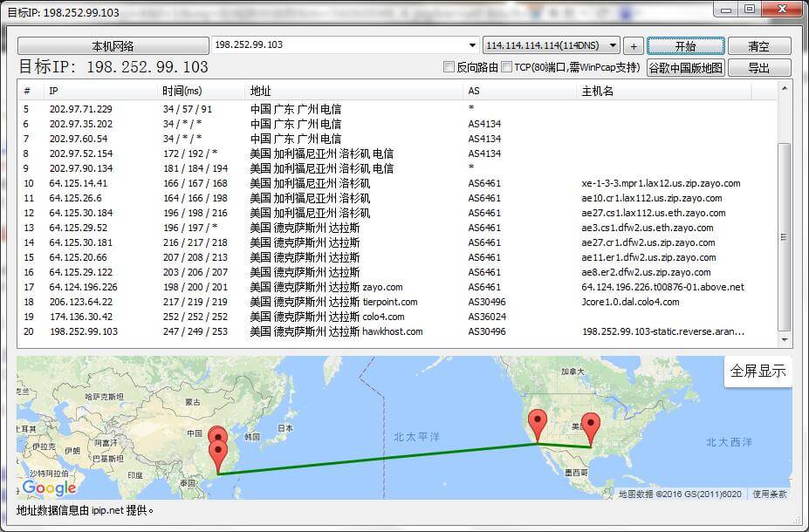Switch map via the 谷歌中国版地图 button
Image resolution: width=809 pixels, height=532 pixels.
(x=685, y=68)
